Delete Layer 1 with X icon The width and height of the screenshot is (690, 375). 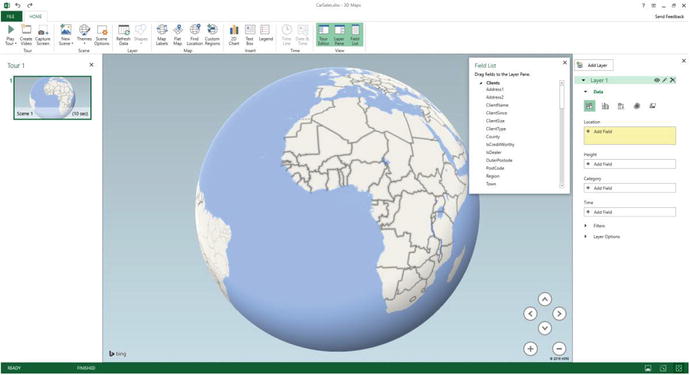pyautogui.click(x=672, y=81)
